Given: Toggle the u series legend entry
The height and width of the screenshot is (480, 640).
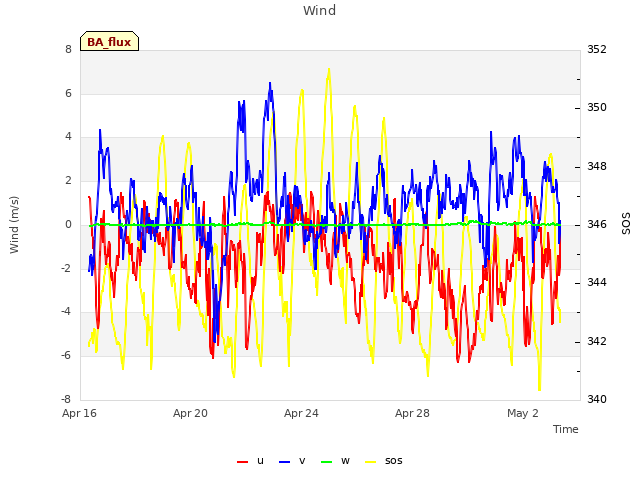Looking at the screenshot, I should click(x=251, y=461).
